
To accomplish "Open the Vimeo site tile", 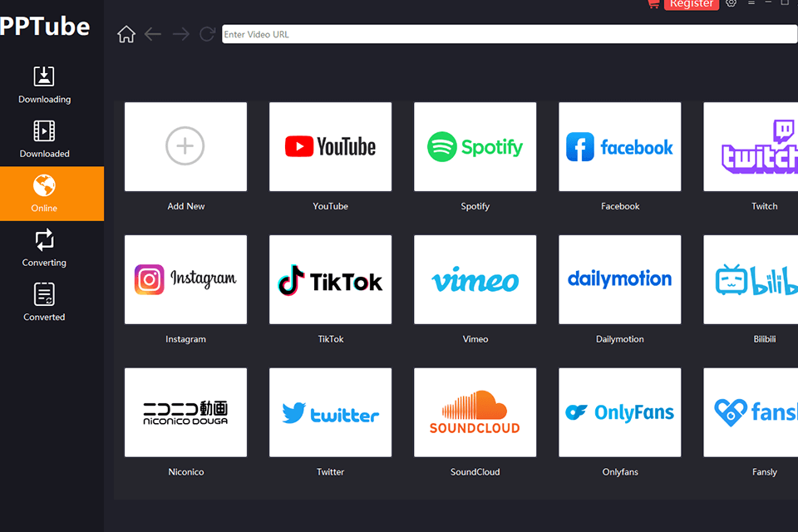I will pos(475,279).
